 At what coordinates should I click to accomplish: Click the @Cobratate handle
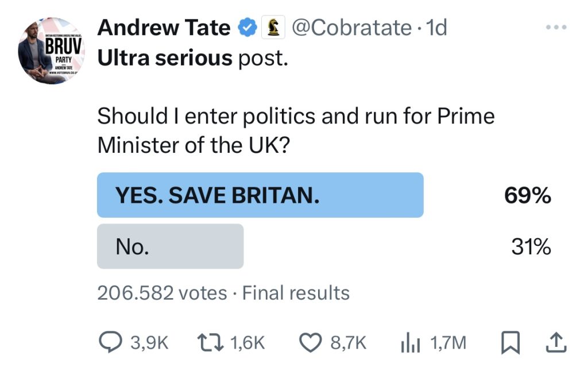click(352, 28)
